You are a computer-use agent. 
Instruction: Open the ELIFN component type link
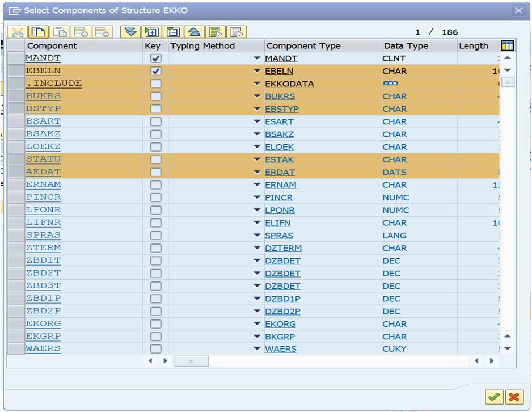(x=277, y=223)
